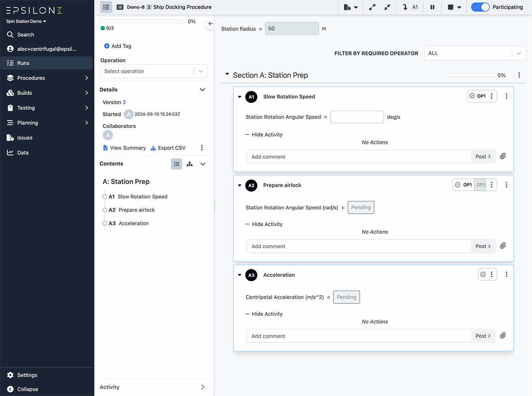Collapse the Details panel chevron

coord(203,89)
